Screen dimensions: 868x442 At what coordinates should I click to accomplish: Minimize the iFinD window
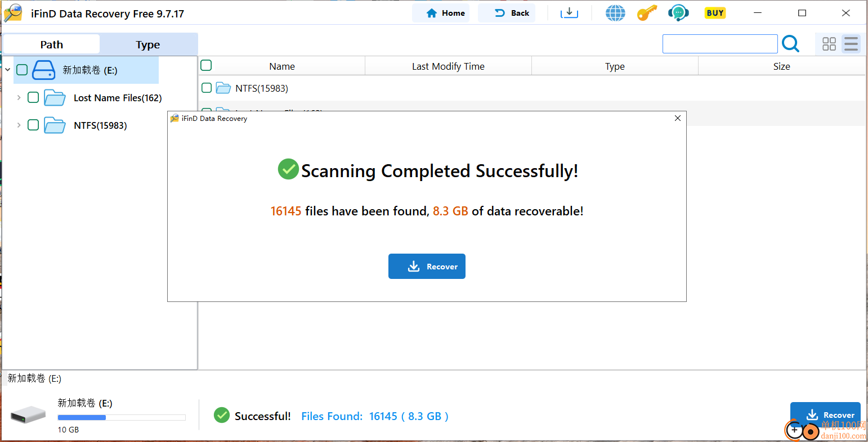click(758, 13)
